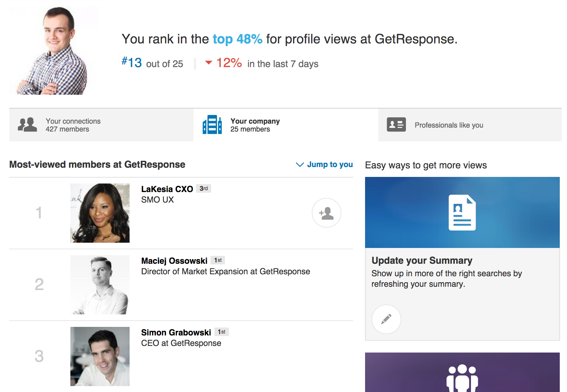567x392 pixels.
Task: Click the pencil edit icon under Update your Summary
Action: [x=386, y=319]
